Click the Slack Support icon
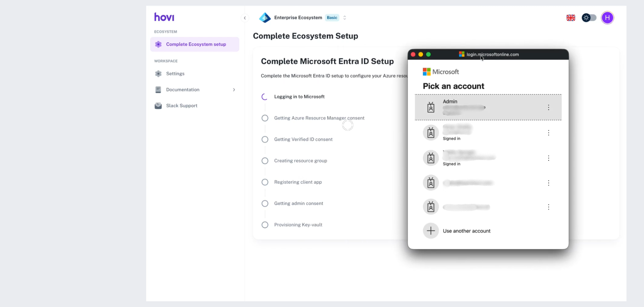The height and width of the screenshot is (307, 644). pyautogui.click(x=158, y=106)
